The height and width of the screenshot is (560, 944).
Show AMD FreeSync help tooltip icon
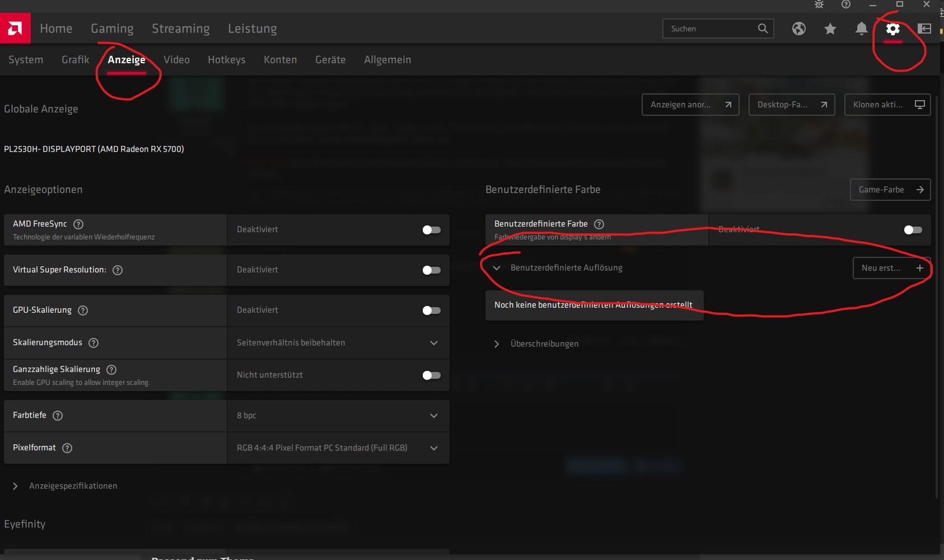click(x=78, y=224)
